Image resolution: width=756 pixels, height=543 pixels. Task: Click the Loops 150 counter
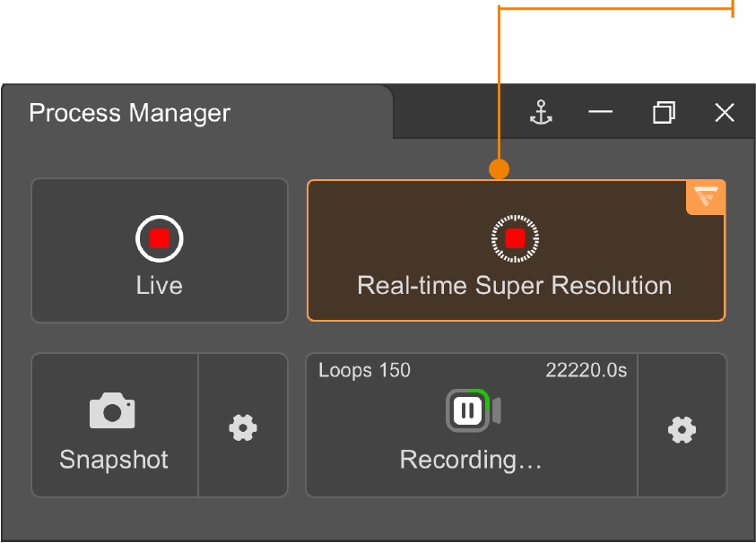click(364, 370)
